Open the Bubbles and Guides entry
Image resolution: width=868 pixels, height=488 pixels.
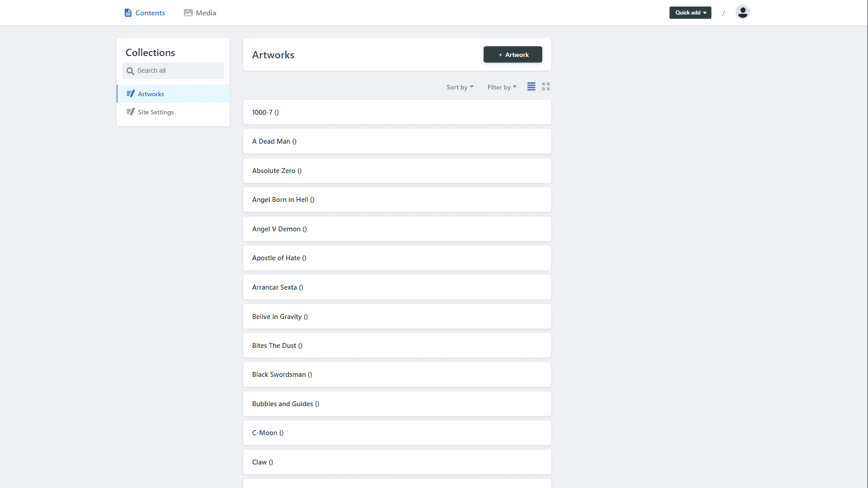(397, 404)
